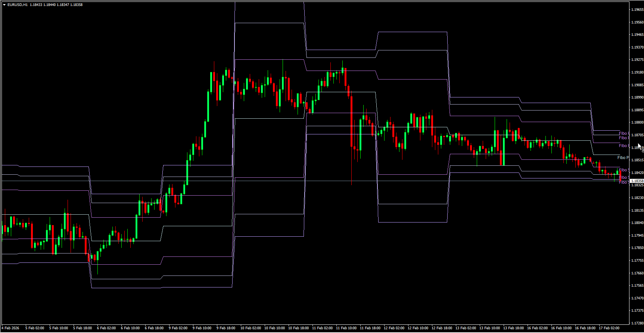Image resolution: width=644 pixels, height=333 pixels.
Task: Select the white Fibo P pivot label
Action: click(623, 158)
